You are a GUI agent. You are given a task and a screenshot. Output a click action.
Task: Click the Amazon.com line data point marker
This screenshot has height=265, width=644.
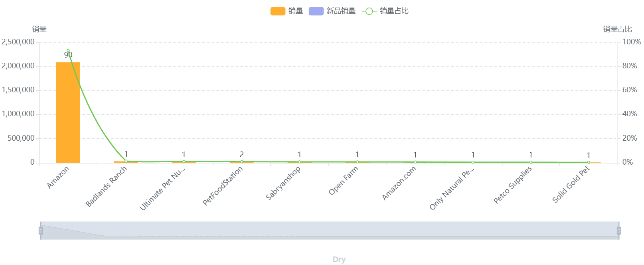pyautogui.click(x=415, y=162)
